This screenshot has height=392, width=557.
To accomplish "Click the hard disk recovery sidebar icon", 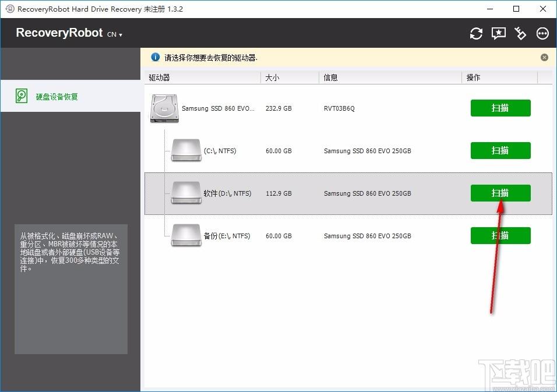I will click(x=22, y=96).
